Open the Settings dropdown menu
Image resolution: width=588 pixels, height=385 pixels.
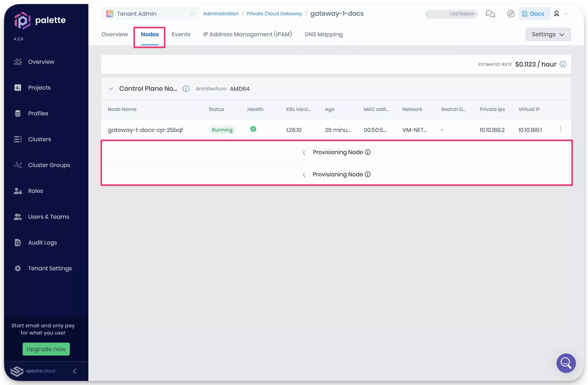[548, 34]
